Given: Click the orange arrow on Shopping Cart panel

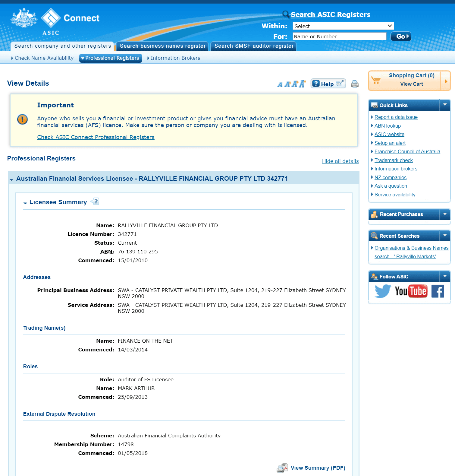Looking at the screenshot, I should pos(446,81).
